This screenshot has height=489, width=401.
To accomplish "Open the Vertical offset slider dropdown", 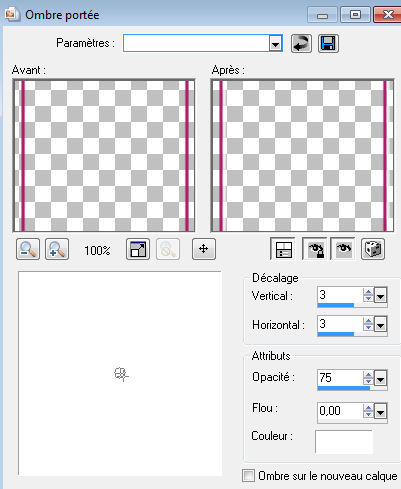I will [x=380, y=295].
